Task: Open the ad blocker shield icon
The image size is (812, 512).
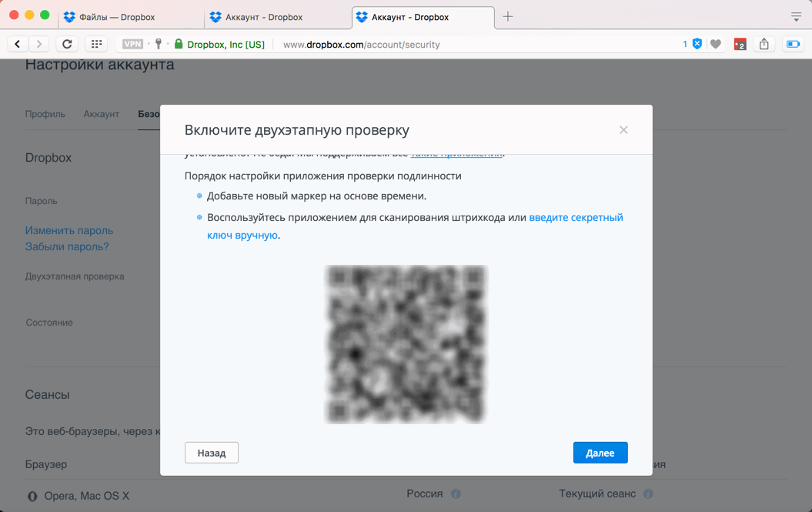Action: (697, 44)
